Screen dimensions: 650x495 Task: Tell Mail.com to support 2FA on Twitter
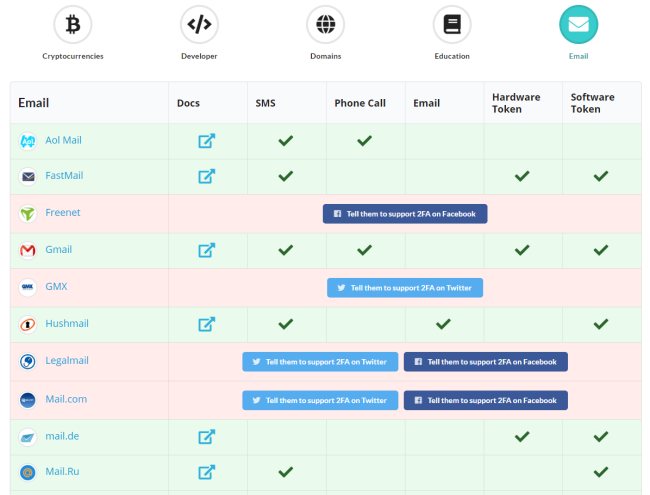320,400
